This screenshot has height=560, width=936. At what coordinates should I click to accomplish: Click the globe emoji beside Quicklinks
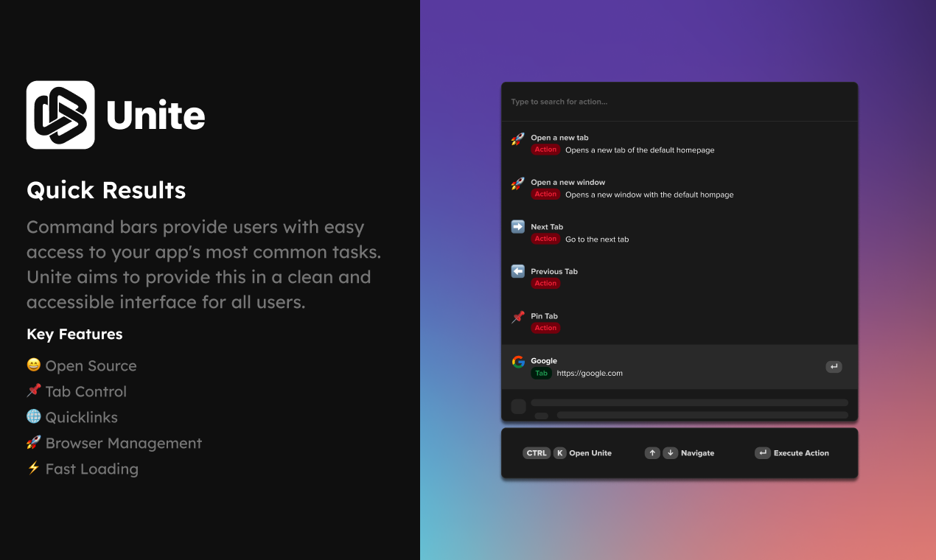34,416
